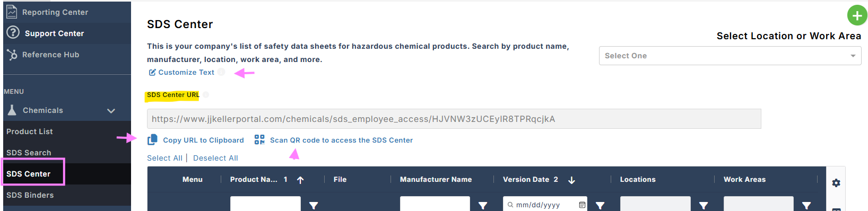Click the green plus add button
This screenshot has width=868, height=211.
point(857,15)
